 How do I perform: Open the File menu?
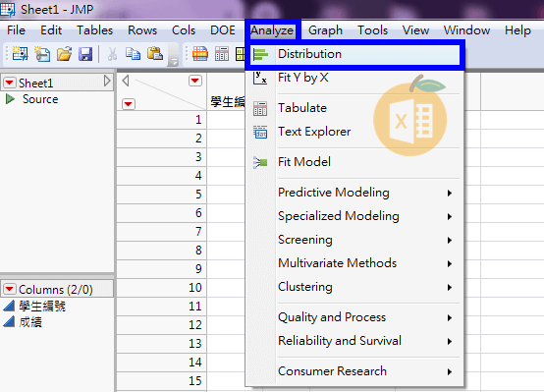tap(16, 30)
